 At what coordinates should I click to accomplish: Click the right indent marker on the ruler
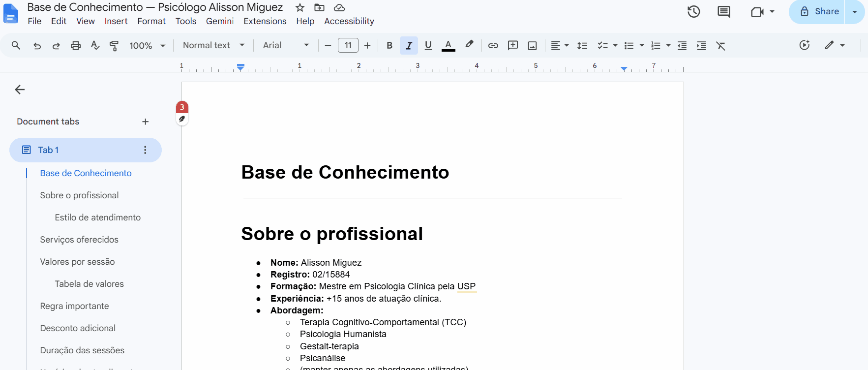point(624,69)
